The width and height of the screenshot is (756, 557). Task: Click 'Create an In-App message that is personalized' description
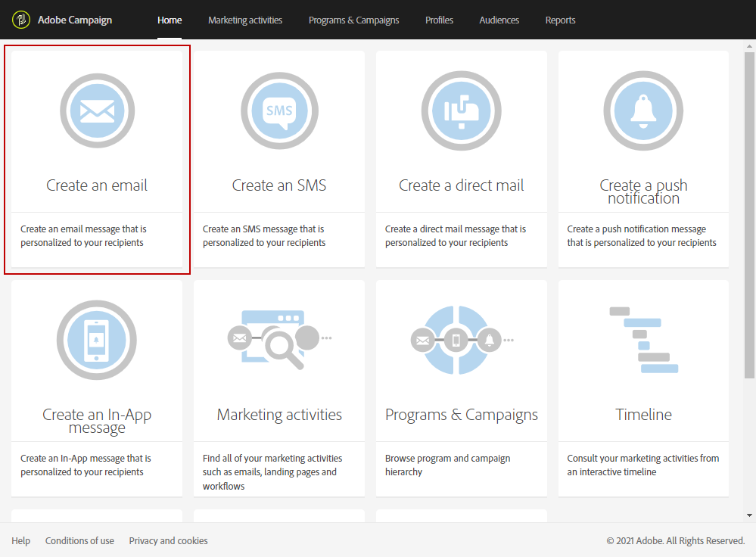pos(86,465)
